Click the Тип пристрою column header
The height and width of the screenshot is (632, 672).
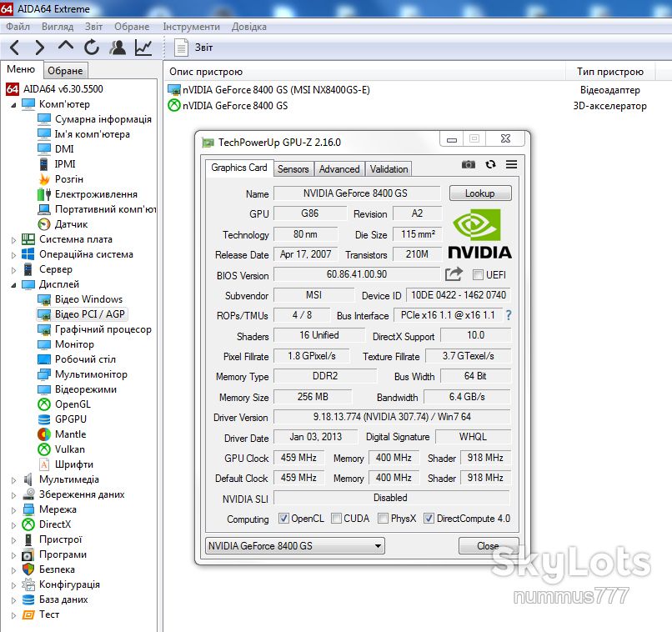pyautogui.click(x=610, y=72)
